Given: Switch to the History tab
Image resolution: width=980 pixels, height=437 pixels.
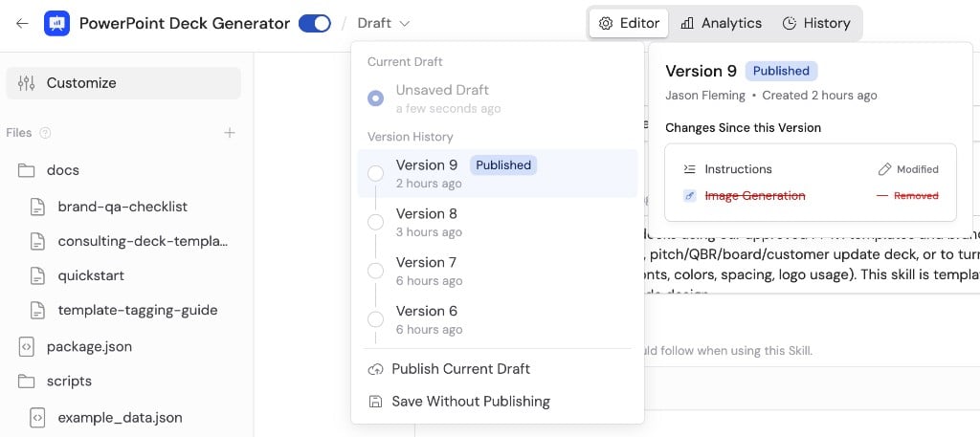Looking at the screenshot, I should (816, 24).
